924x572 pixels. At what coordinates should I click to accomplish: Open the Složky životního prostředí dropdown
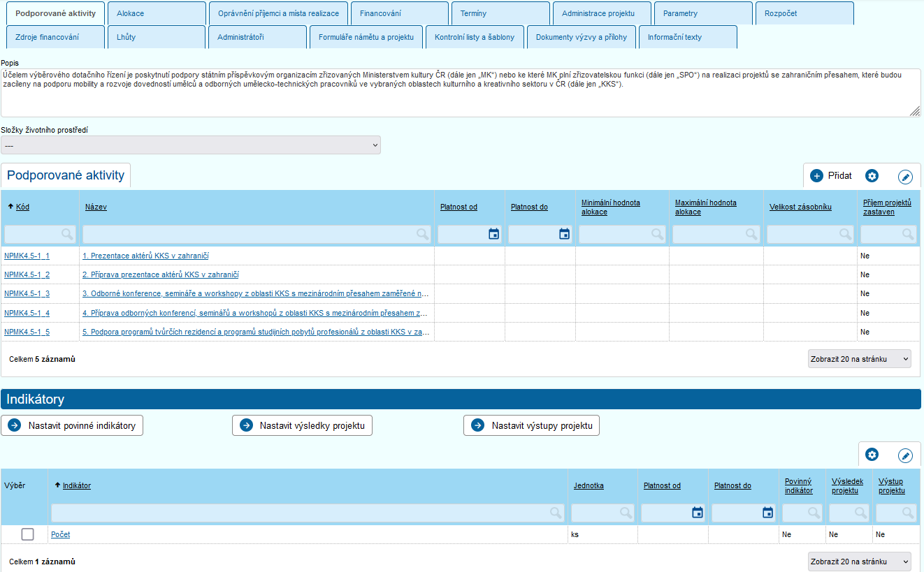[191, 145]
